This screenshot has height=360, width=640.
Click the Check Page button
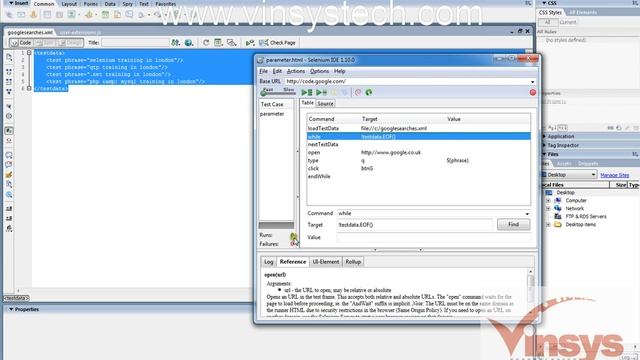[x=278, y=43]
